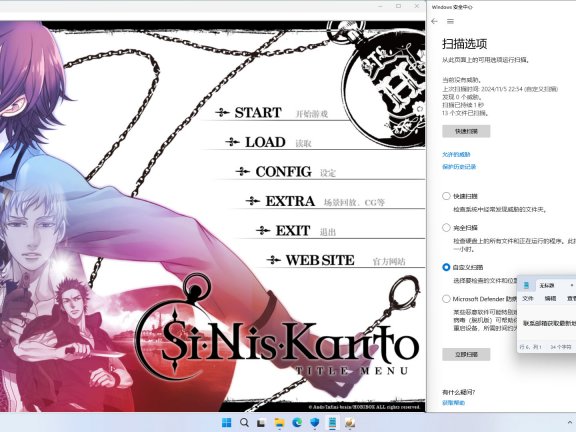Select 自定义扫描 radio option
This screenshot has height=432, width=576.
coord(446,267)
